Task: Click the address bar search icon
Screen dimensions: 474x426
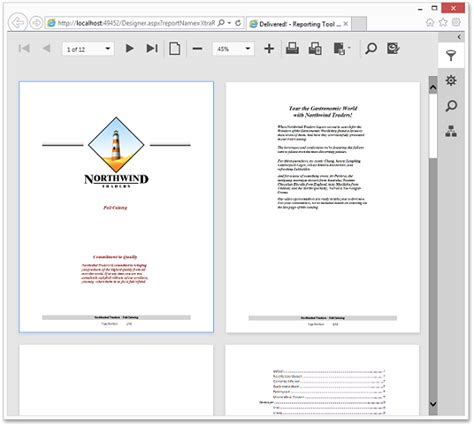Action: point(221,23)
